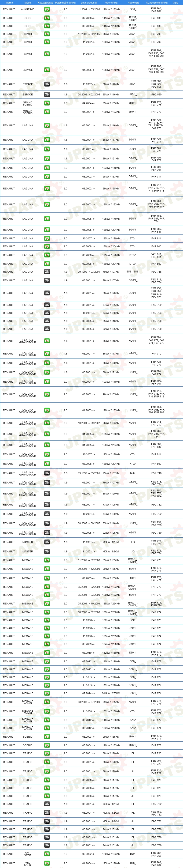The height and width of the screenshot is (868, 183).
Task: Select the 201kW / 273KM power cell
Action: point(111,694)
